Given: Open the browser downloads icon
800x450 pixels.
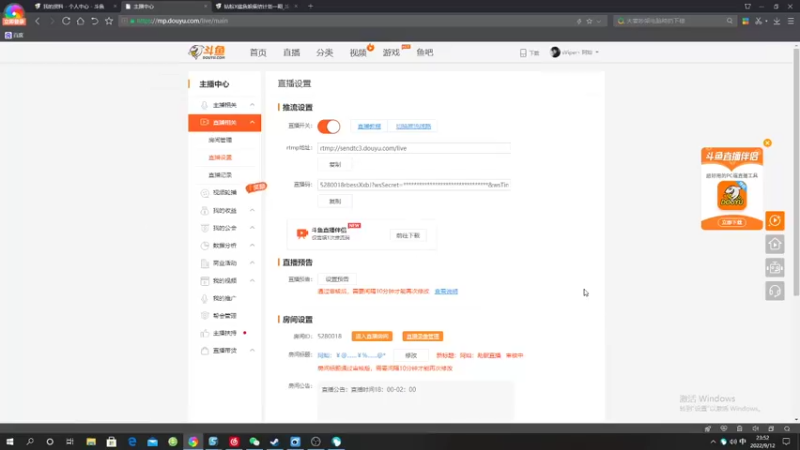Looking at the screenshot, I should 777,21.
